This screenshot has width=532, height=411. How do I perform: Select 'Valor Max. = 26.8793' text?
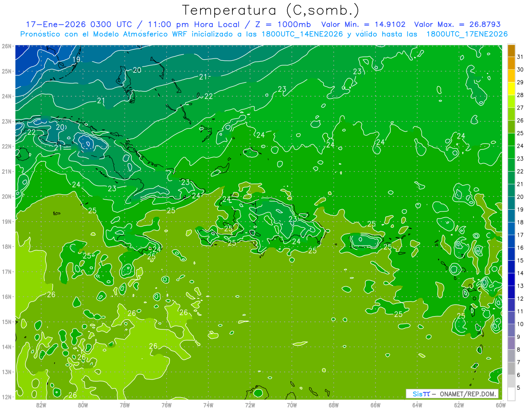[x=457, y=24]
